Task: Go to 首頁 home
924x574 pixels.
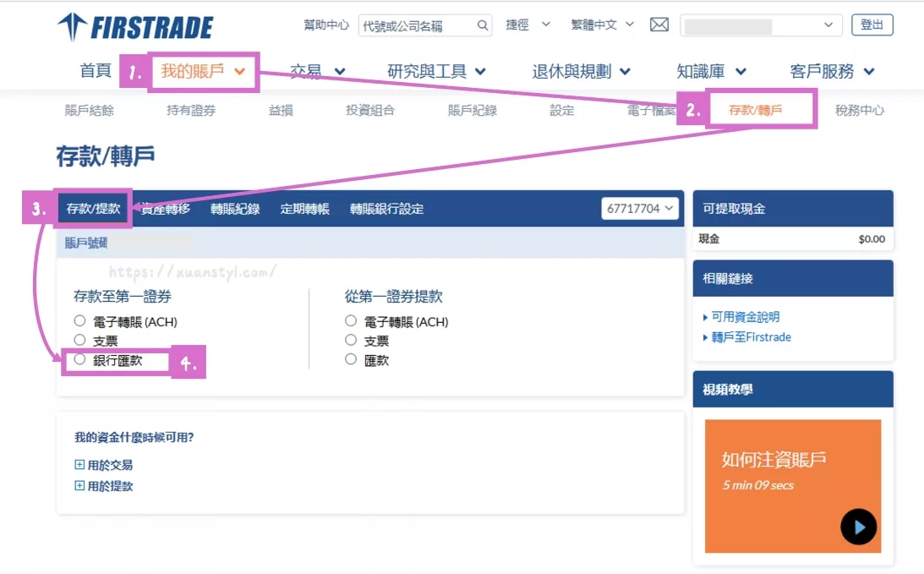Action: 96,71
